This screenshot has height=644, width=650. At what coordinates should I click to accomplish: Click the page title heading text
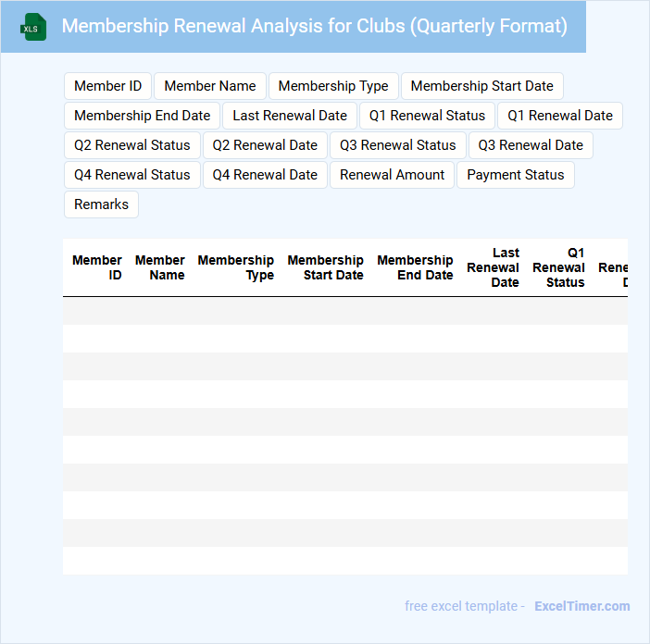[x=314, y=26]
